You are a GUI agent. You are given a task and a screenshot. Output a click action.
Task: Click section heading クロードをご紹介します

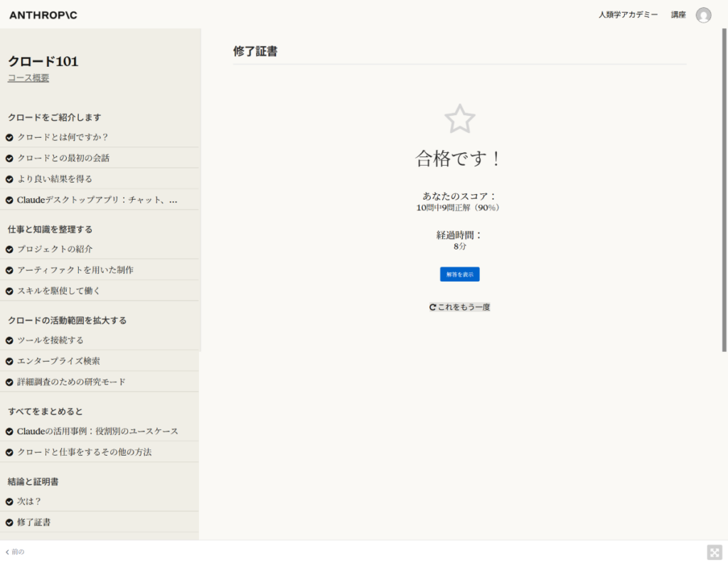54,117
